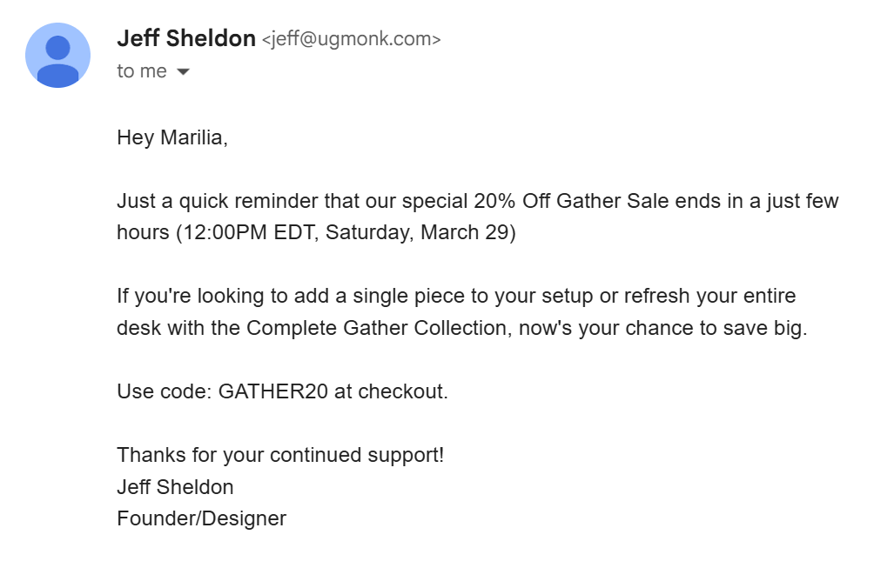Click the "Thanks for your continued support!" line
This screenshot has height=588, width=894.
pyautogui.click(x=280, y=454)
